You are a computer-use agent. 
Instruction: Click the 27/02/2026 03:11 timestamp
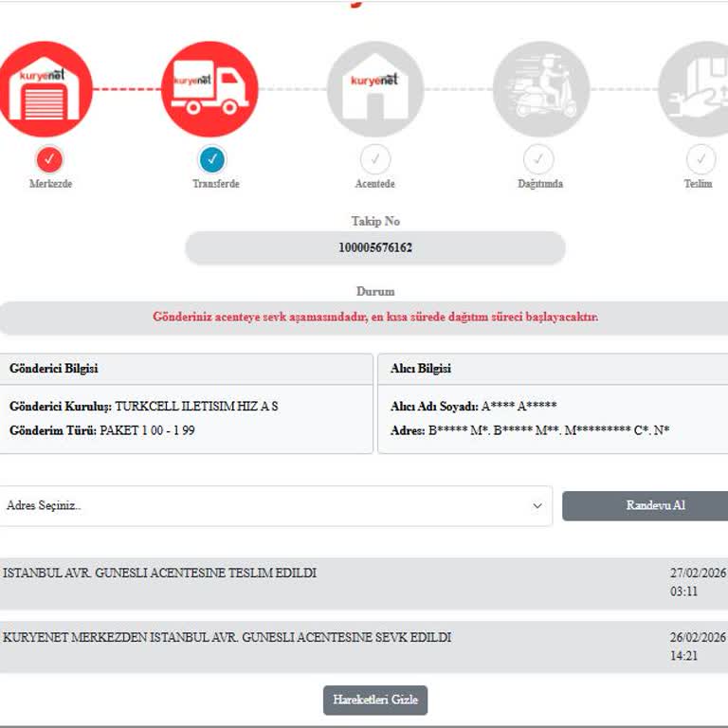[698, 582]
